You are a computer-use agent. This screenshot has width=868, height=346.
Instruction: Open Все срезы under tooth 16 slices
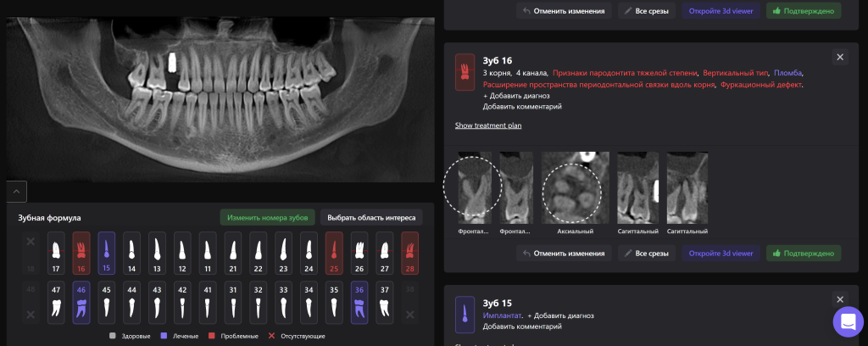click(647, 253)
